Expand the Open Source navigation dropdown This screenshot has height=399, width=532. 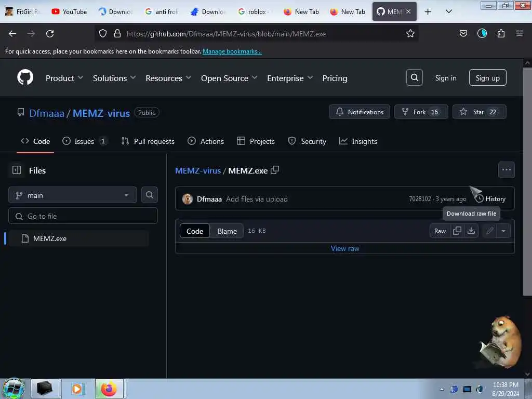pos(229,78)
